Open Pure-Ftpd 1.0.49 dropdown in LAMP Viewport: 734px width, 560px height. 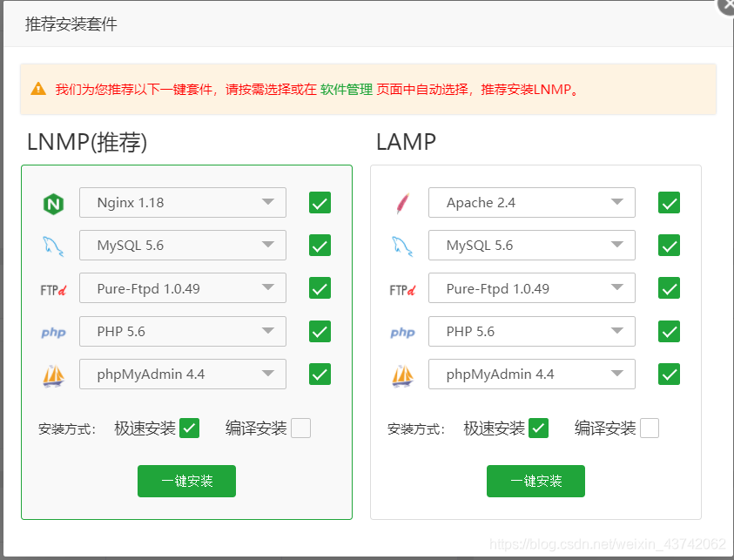click(x=532, y=288)
